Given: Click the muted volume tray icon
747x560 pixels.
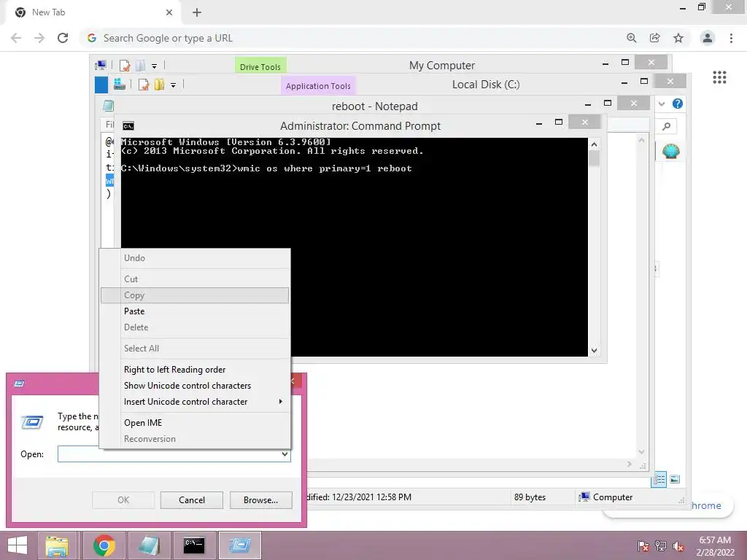Looking at the screenshot, I should (678, 547).
